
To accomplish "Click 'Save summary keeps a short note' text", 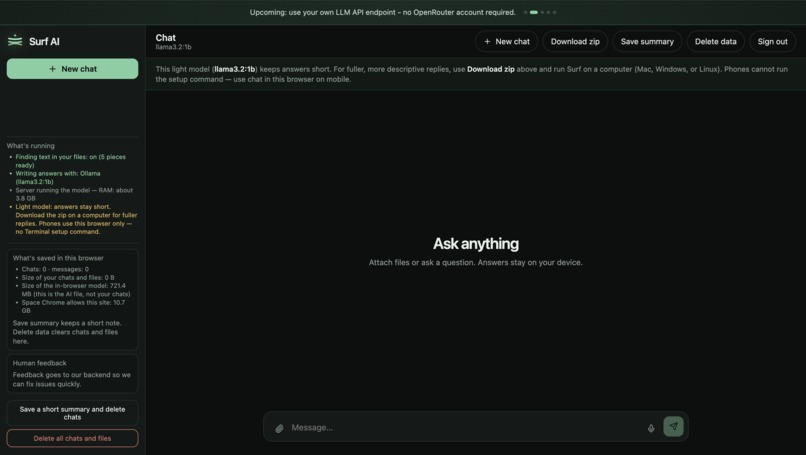I will (x=67, y=332).
